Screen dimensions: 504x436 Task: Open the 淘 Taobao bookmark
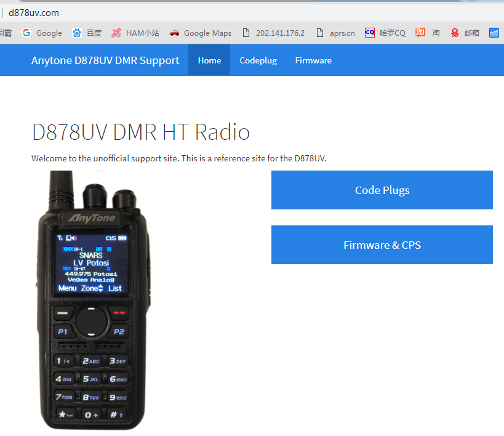[x=428, y=33]
